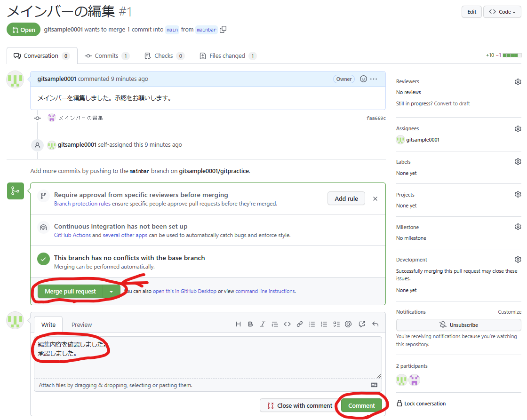Apply italic formatting to comment text
Image resolution: width=527 pixels, height=420 pixels.
tap(263, 324)
